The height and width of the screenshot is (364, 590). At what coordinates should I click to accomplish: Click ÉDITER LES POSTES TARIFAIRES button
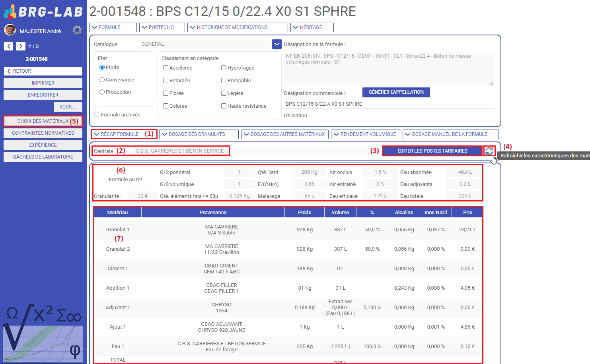coord(432,151)
